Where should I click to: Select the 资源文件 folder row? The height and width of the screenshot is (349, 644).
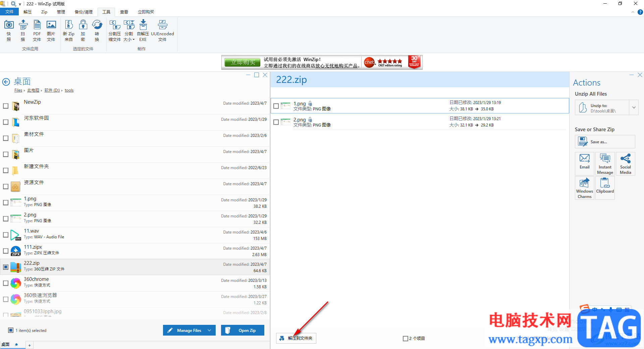(135, 187)
